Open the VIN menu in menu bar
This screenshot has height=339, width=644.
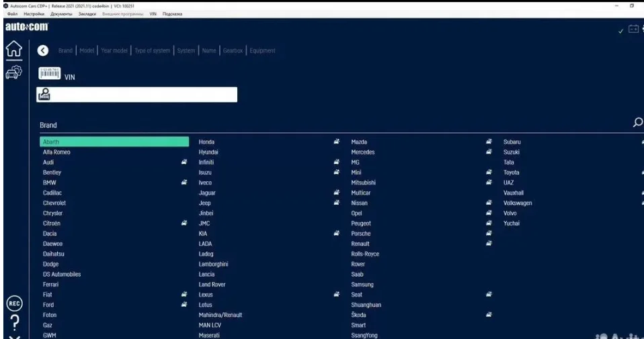pos(153,14)
